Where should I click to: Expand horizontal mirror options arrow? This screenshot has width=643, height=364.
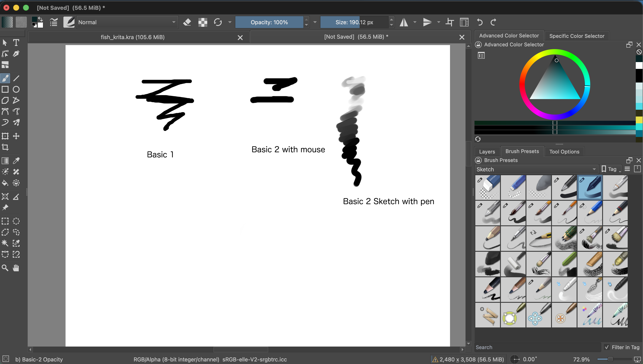pos(415,22)
